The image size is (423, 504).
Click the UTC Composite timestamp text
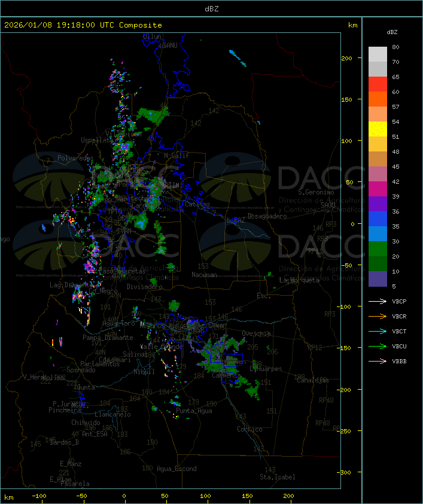[x=83, y=25]
